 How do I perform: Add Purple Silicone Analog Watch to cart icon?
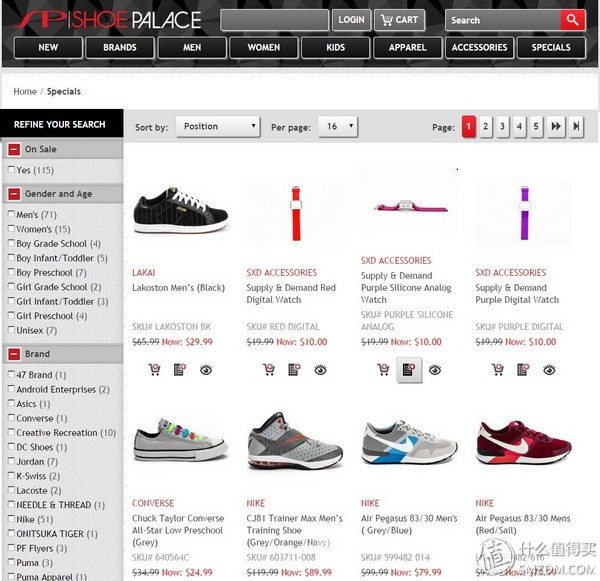click(383, 370)
